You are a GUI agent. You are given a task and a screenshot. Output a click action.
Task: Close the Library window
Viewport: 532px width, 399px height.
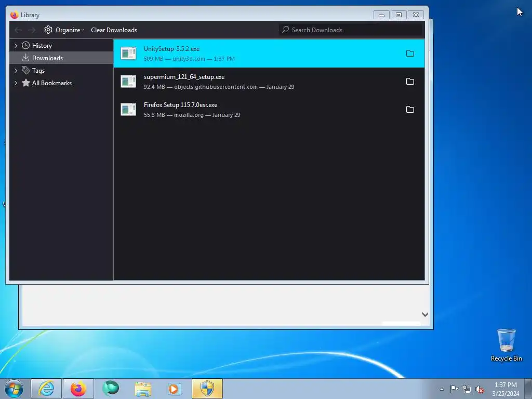point(416,15)
